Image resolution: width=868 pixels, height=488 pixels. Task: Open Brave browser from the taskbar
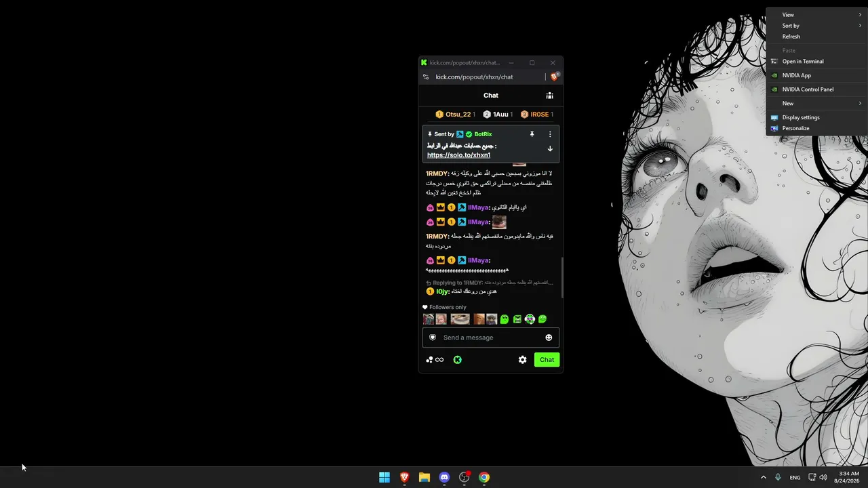(x=405, y=477)
